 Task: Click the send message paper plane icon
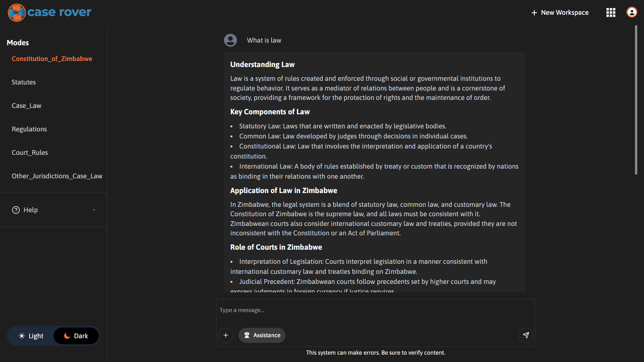[526, 335]
